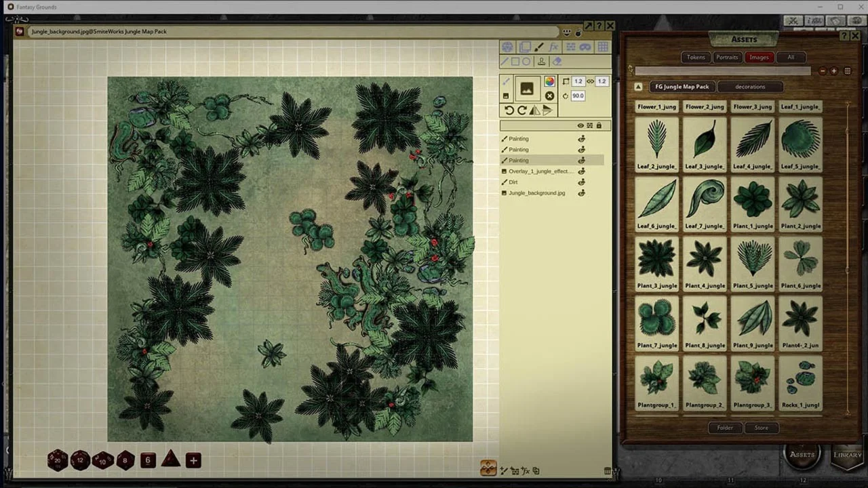Select the rectangle drawing tool

515,62
